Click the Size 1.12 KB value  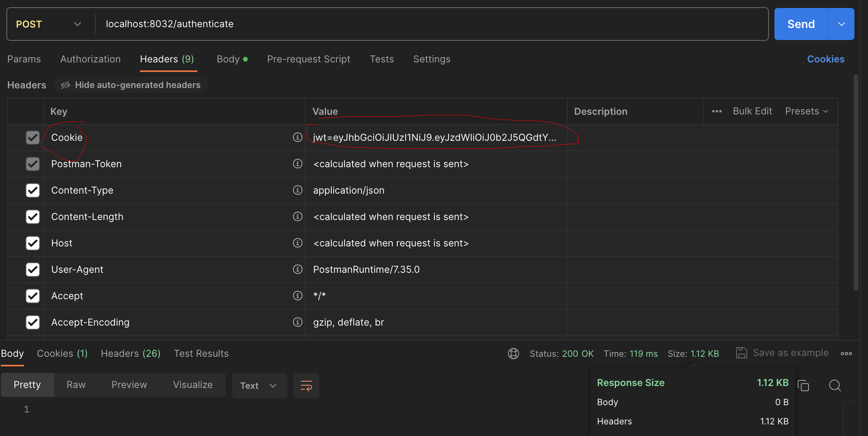(x=705, y=354)
